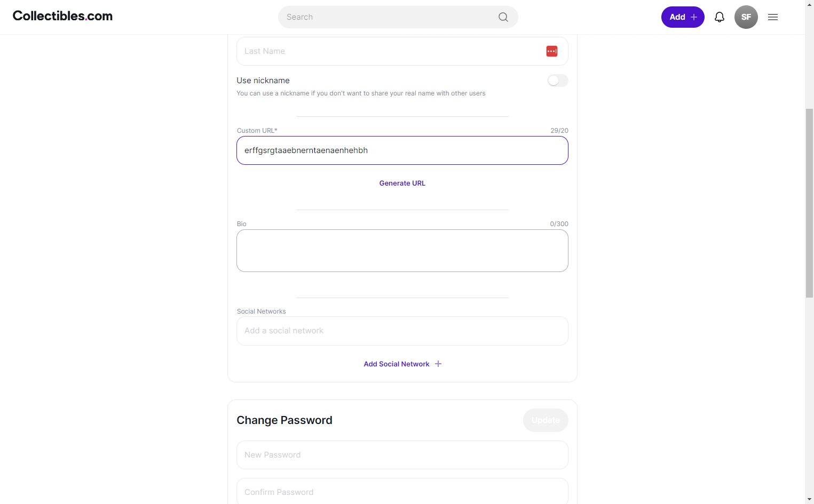Open the hamburger menu
The width and height of the screenshot is (814, 504).
(x=773, y=17)
